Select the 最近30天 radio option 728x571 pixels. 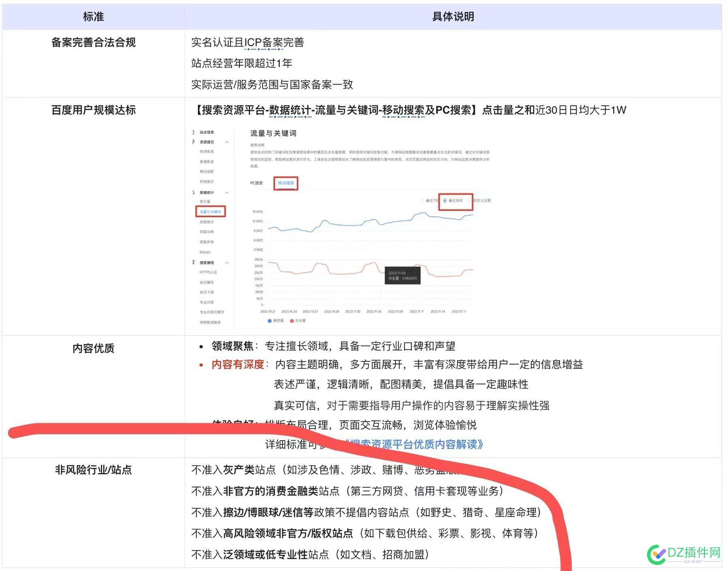(453, 201)
